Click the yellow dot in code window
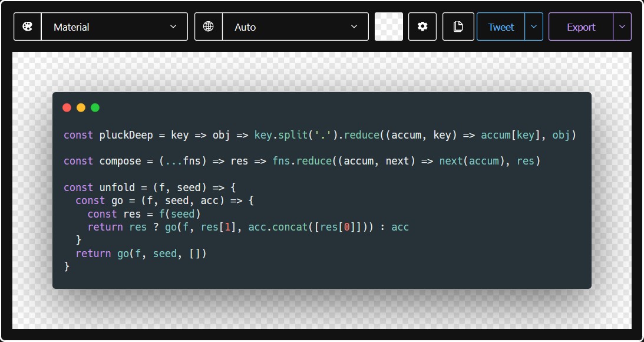 pyautogui.click(x=81, y=107)
